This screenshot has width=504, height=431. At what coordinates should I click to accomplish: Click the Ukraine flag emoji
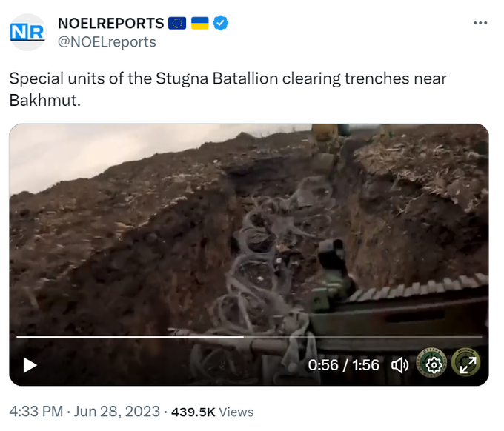click(200, 23)
